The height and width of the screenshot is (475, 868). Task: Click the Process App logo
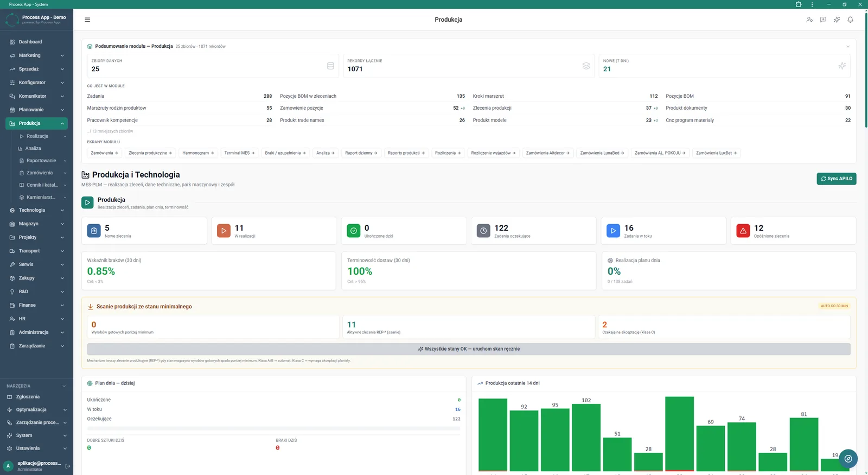click(x=12, y=20)
